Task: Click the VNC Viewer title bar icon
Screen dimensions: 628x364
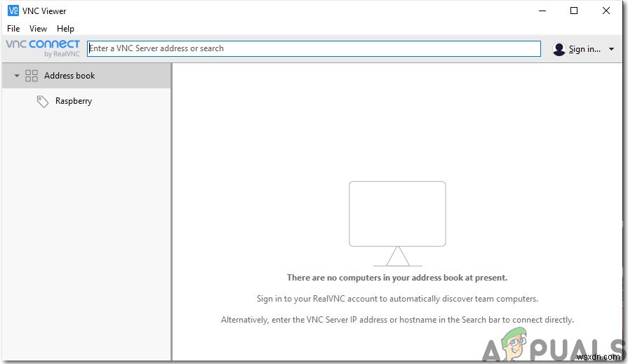Action: pos(13,11)
